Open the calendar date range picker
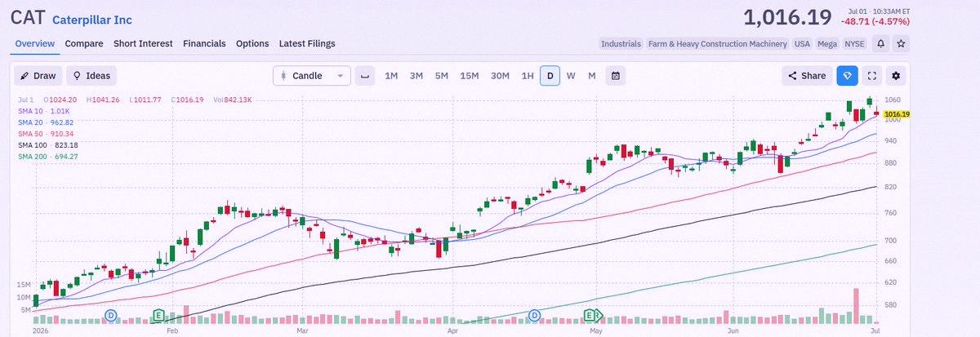Viewport: 980px width, 337px height. 616,76
